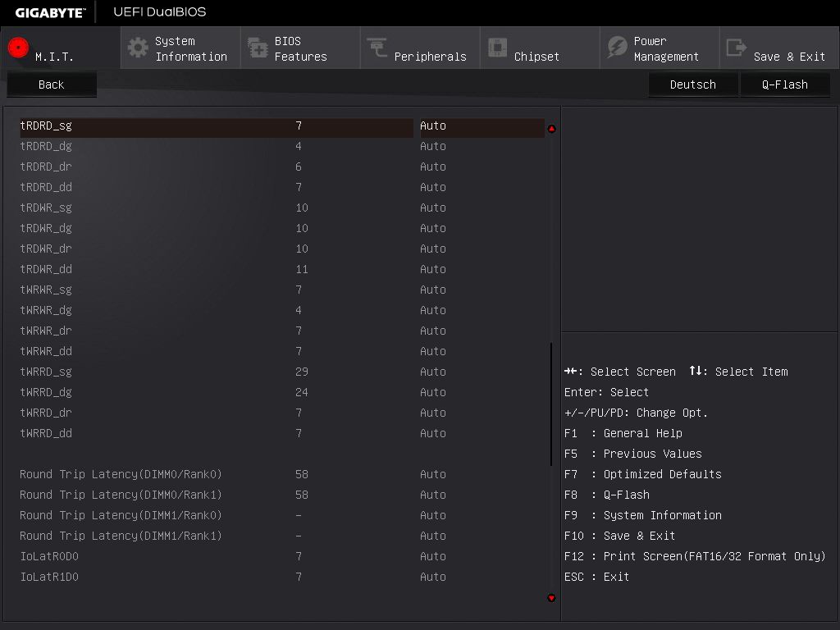Select the tWRWR_dd timing label
Image resolution: width=840 pixels, height=630 pixels.
click(46, 351)
